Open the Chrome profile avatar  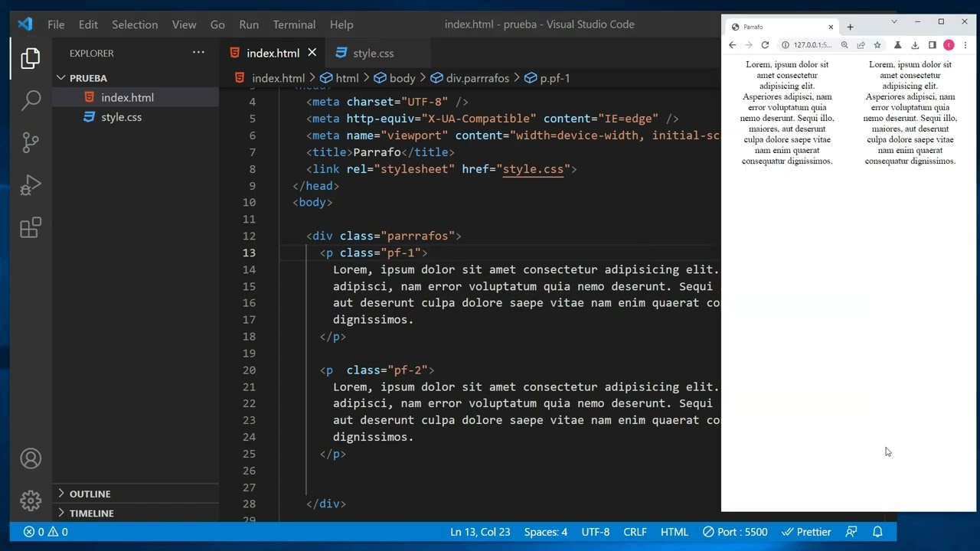point(949,45)
